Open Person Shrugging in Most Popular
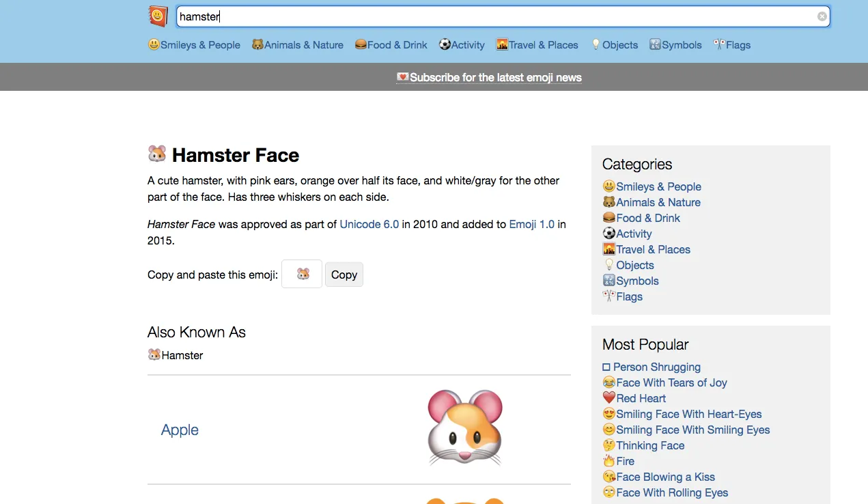 click(652, 367)
